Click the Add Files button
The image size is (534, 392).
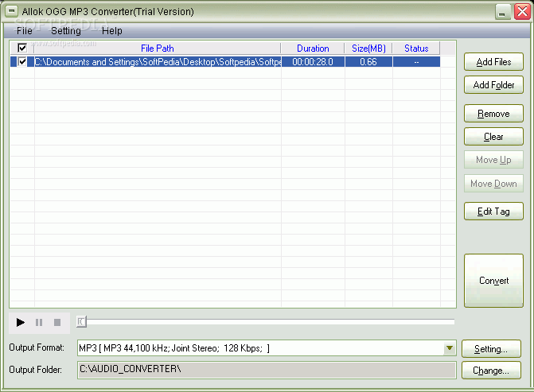(x=493, y=62)
